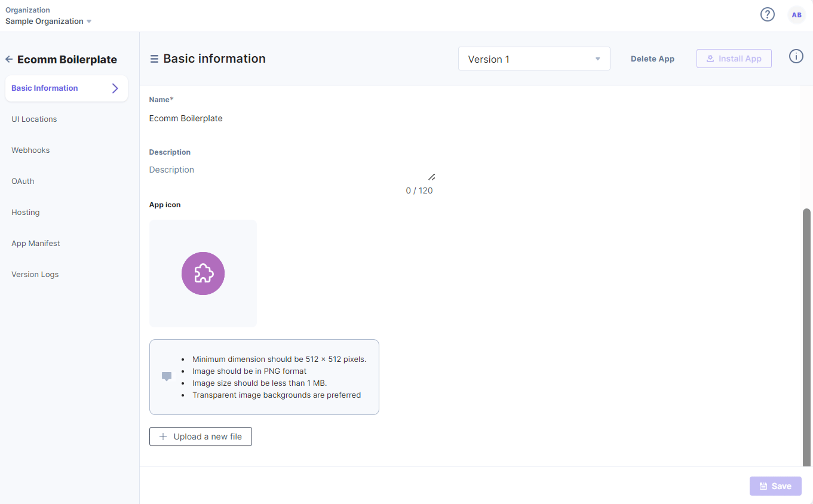Click the purple puzzle-piece app icon
Image resolution: width=813 pixels, height=504 pixels.
(203, 273)
